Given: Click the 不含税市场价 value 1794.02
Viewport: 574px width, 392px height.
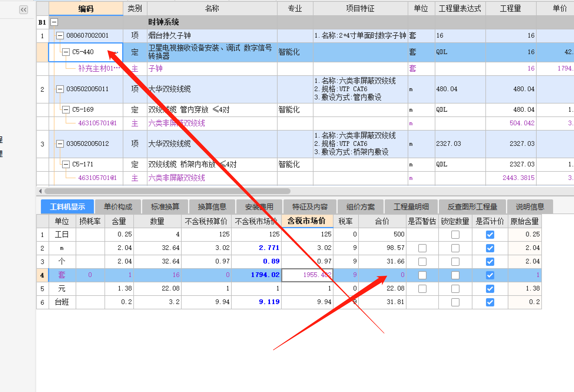Looking at the screenshot, I should coord(265,275).
